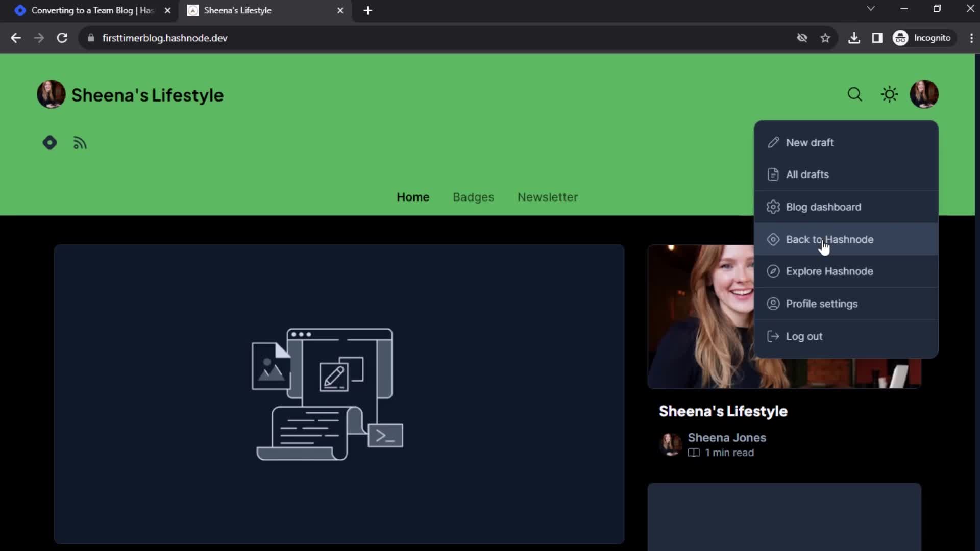Open Sheena's Lifestyle blog title link
The height and width of the screenshot is (551, 980).
pyautogui.click(x=148, y=95)
